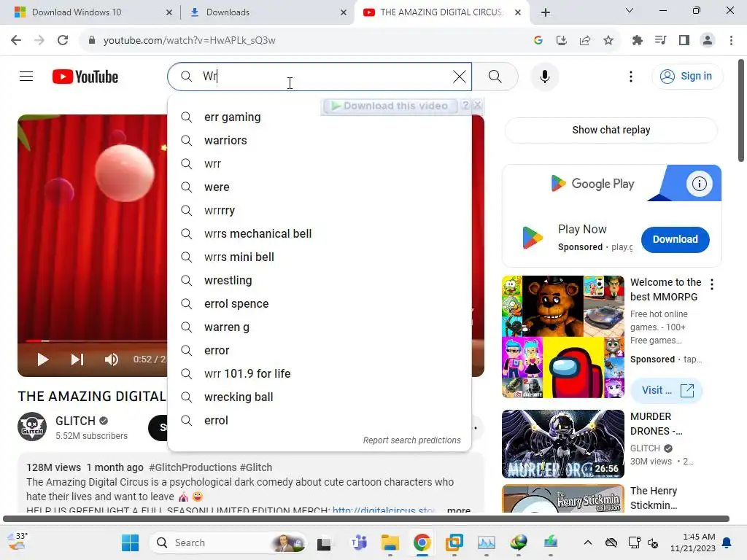Click the address bar URL
This screenshot has width=747, height=560.
(x=189, y=41)
